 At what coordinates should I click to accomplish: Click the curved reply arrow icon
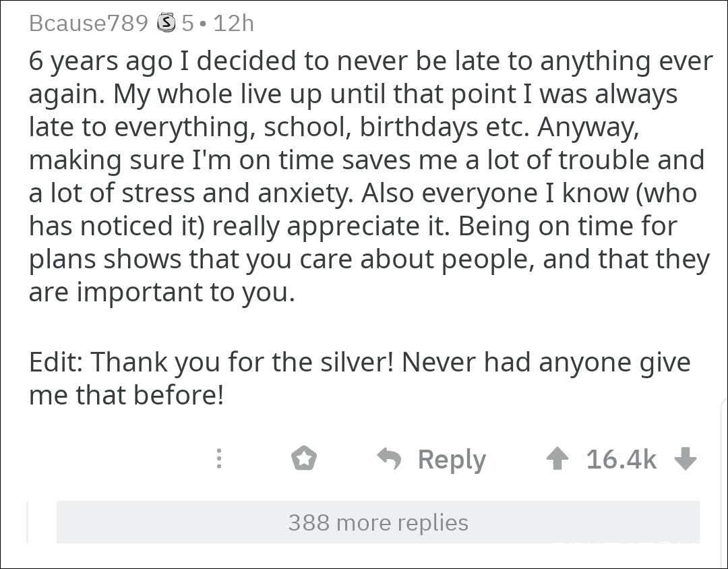(x=389, y=459)
